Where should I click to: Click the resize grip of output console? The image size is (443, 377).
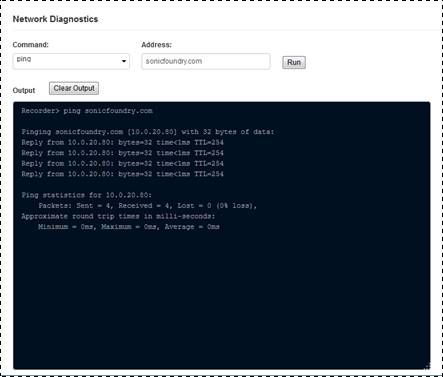click(427, 366)
